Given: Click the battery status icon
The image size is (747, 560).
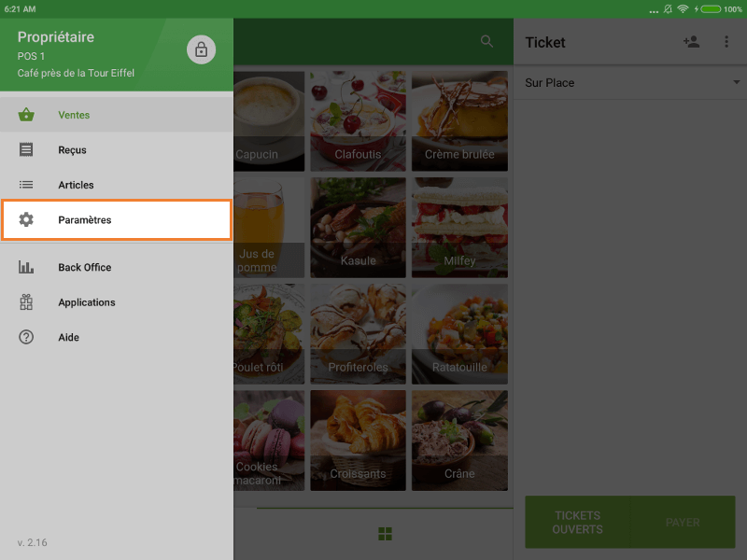Looking at the screenshot, I should coord(711,9).
